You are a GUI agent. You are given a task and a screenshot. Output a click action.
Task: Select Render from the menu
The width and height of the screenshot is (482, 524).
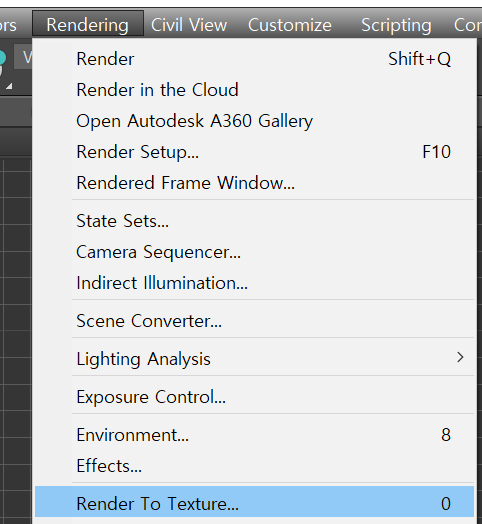254,59
